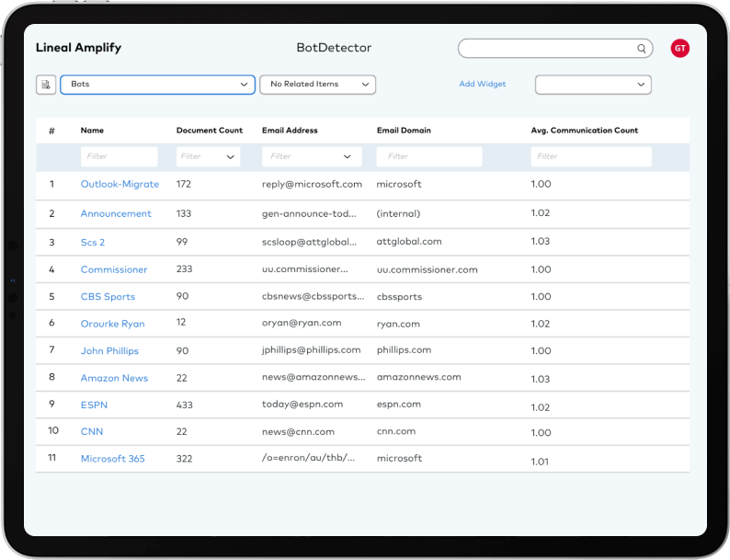Click the Email Domain column header
Viewport: 730px width, 560px height.
[x=404, y=131]
